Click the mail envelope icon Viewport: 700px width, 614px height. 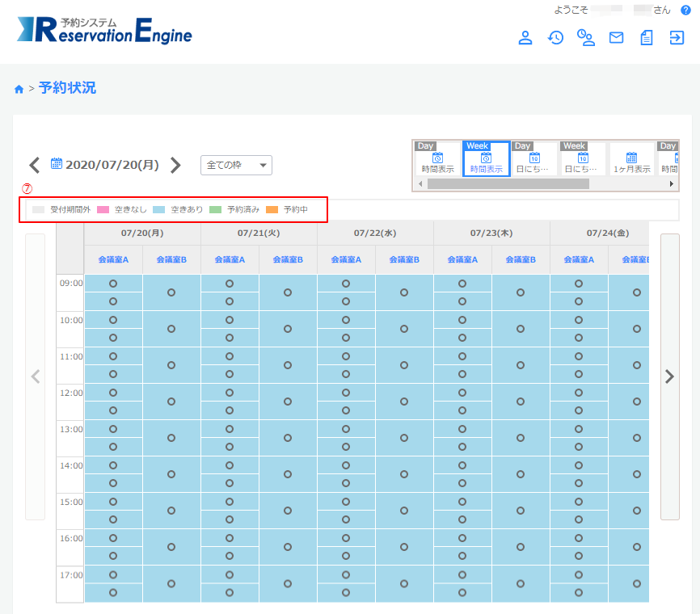616,37
